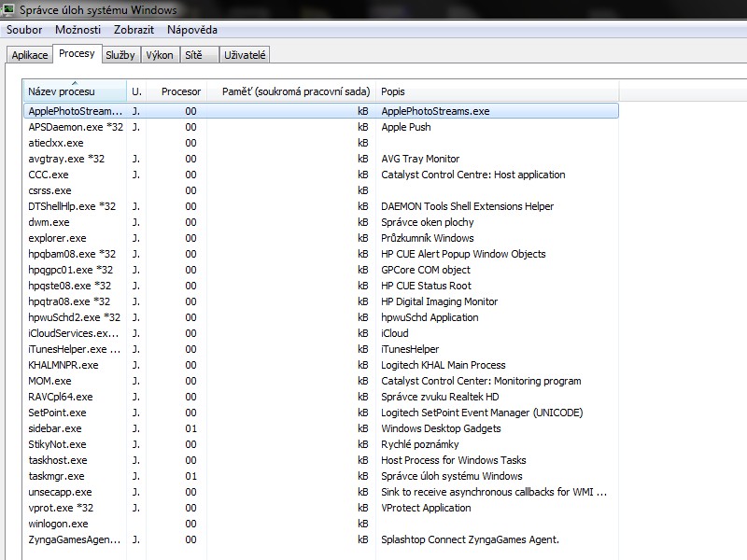Click the Průzkumník Windows description
This screenshot has height=560, width=747.
click(428, 238)
